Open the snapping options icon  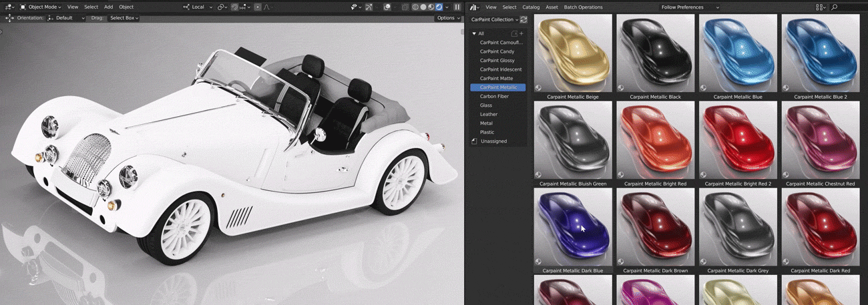point(244,7)
